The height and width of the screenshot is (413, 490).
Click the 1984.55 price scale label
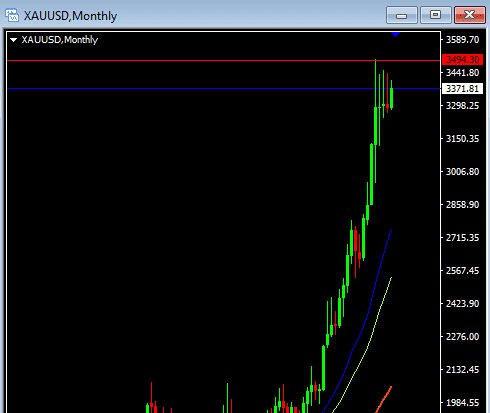(462, 403)
